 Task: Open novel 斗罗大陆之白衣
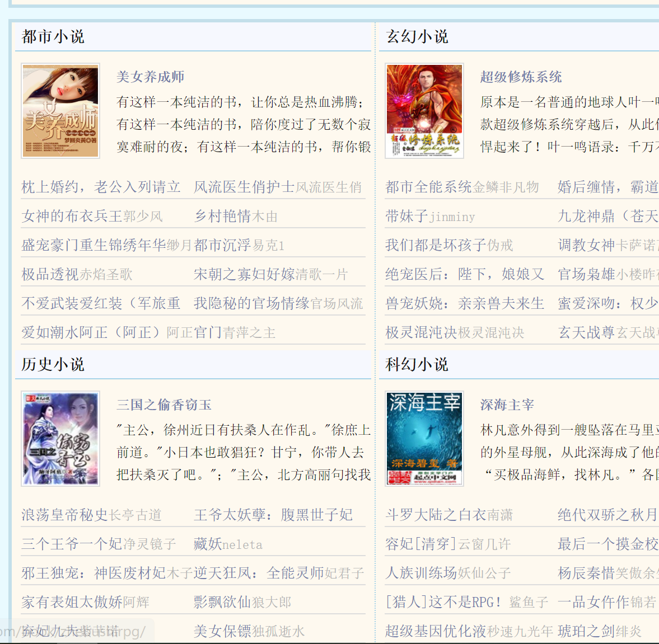pyautogui.click(x=436, y=515)
